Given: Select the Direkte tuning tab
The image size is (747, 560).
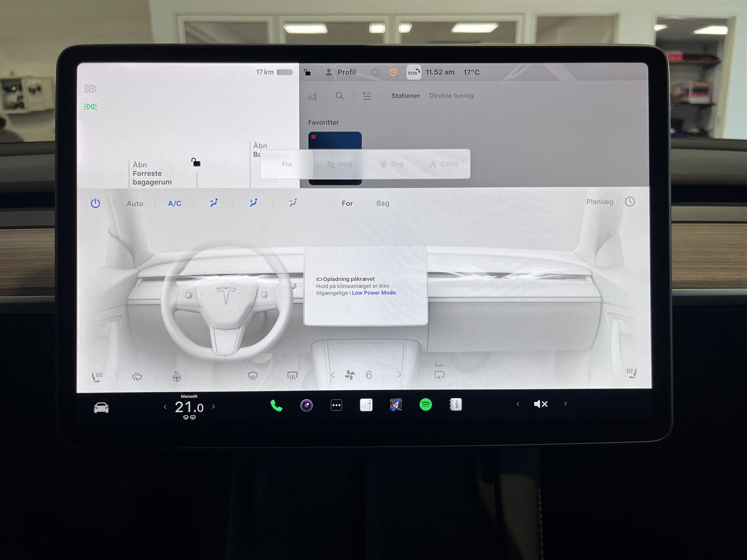Looking at the screenshot, I should coord(451,95).
